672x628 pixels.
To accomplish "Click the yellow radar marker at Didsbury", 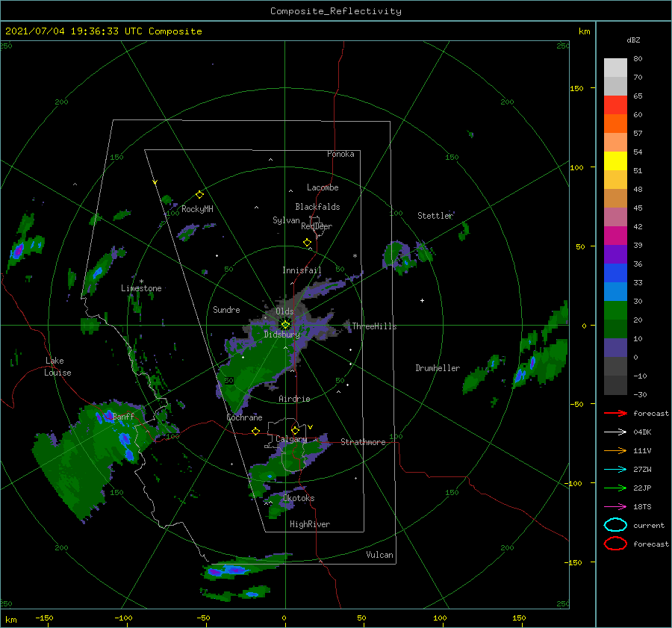I will [285, 325].
